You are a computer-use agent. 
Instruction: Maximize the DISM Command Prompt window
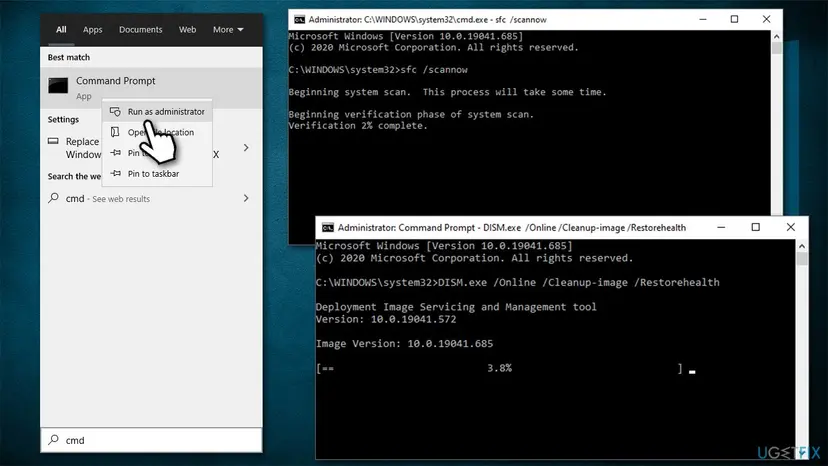point(756,227)
